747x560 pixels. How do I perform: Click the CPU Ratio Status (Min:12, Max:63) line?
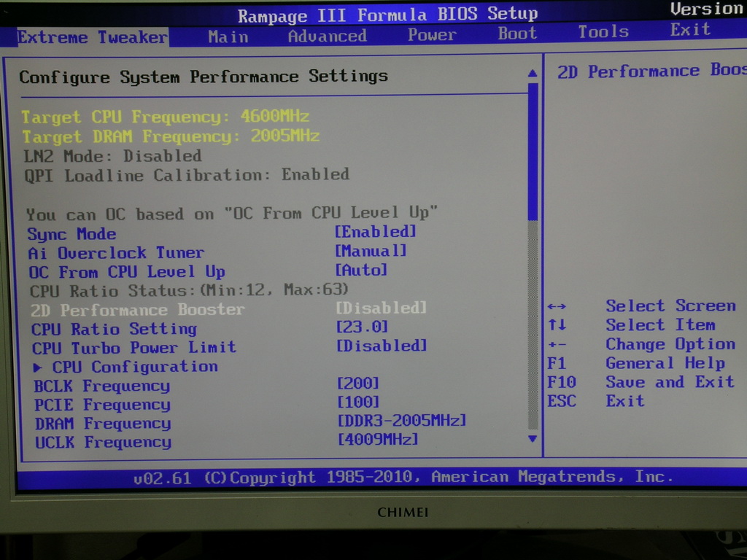point(189,290)
